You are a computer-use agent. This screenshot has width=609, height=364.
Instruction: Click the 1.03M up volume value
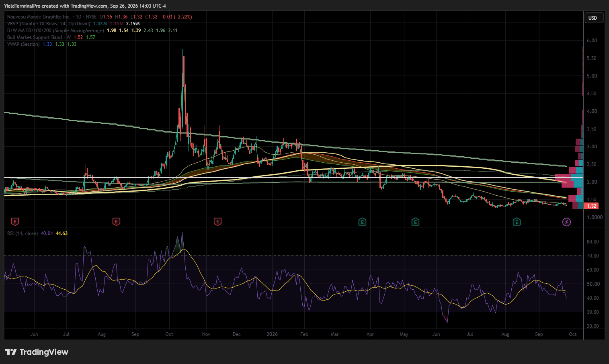100,24
